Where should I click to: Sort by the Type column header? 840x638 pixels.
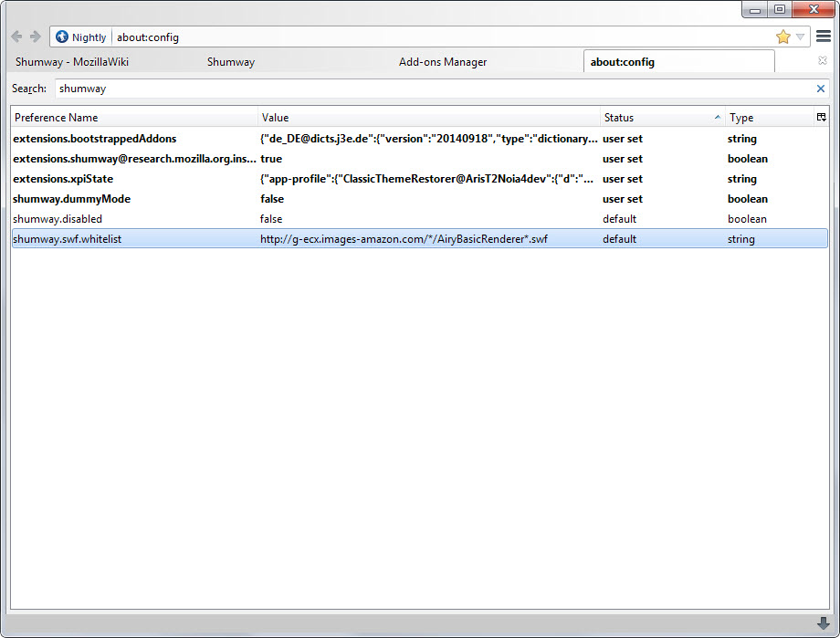click(x=770, y=118)
